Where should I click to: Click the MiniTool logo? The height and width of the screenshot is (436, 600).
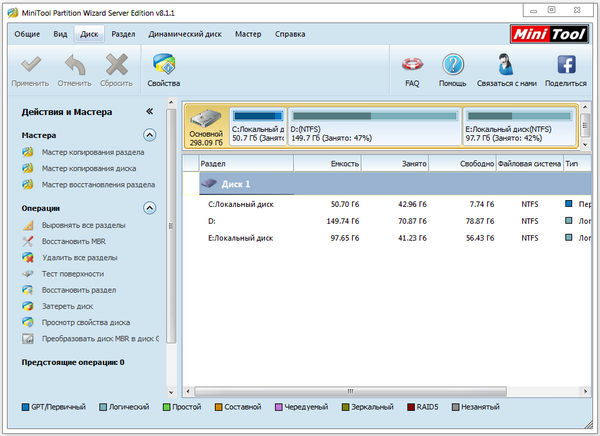click(549, 34)
